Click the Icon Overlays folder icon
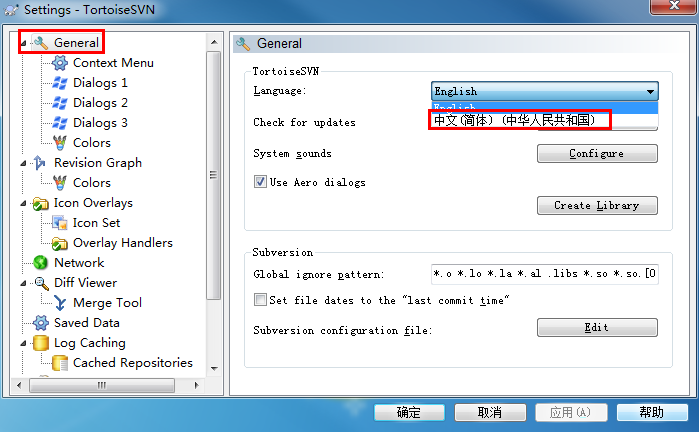 tap(41, 204)
